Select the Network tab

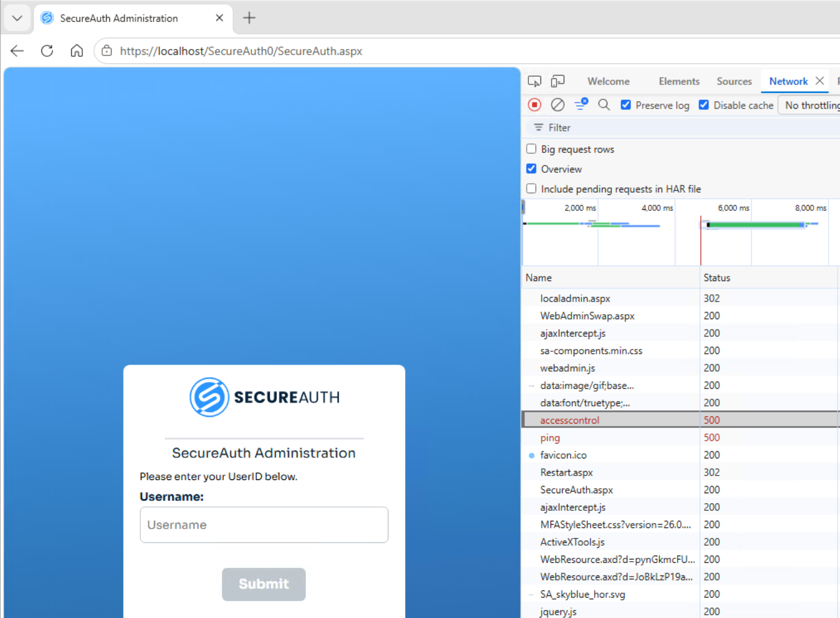(788, 81)
